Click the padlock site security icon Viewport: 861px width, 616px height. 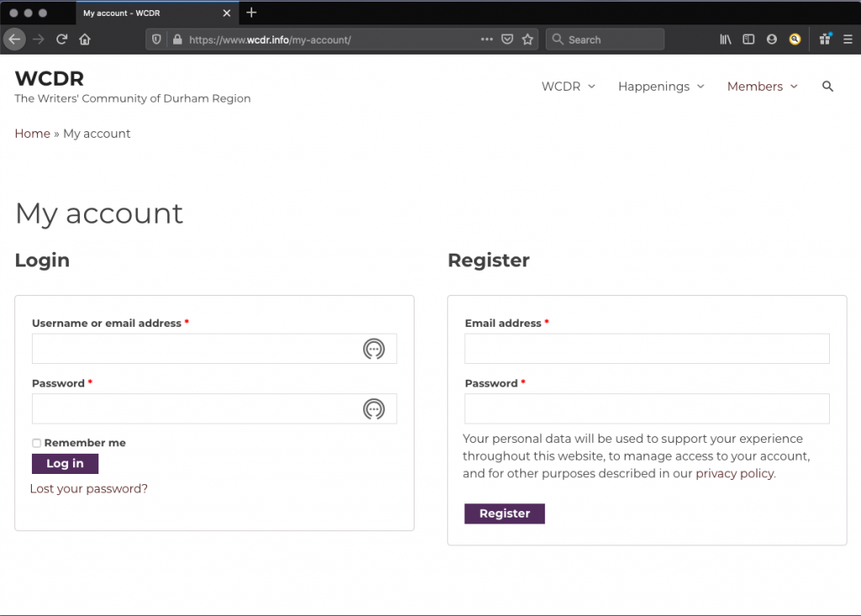click(177, 39)
